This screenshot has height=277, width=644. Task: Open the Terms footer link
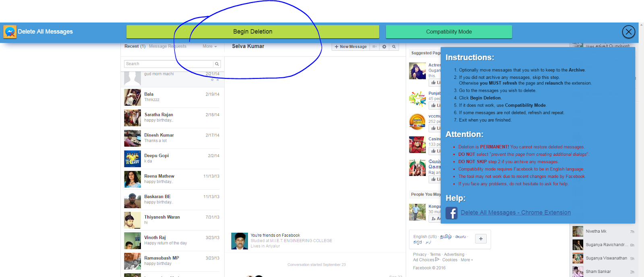(435, 254)
